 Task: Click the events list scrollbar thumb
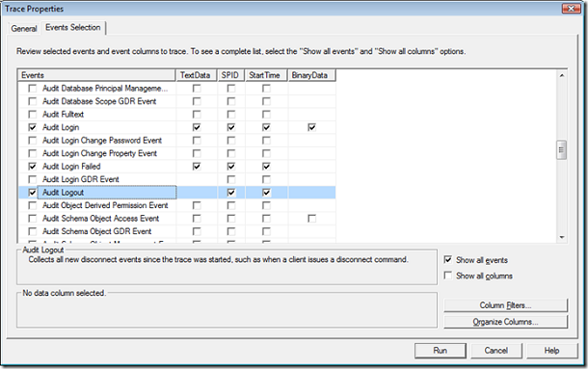(561, 150)
